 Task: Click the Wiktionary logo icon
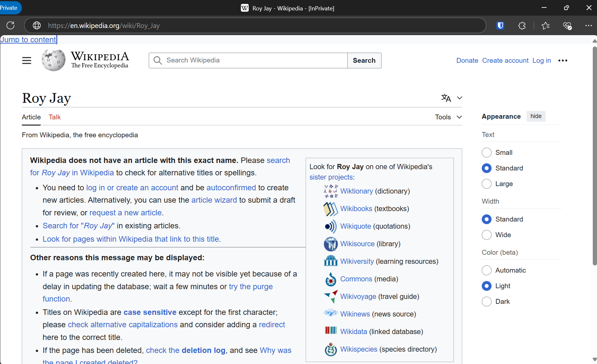331,191
